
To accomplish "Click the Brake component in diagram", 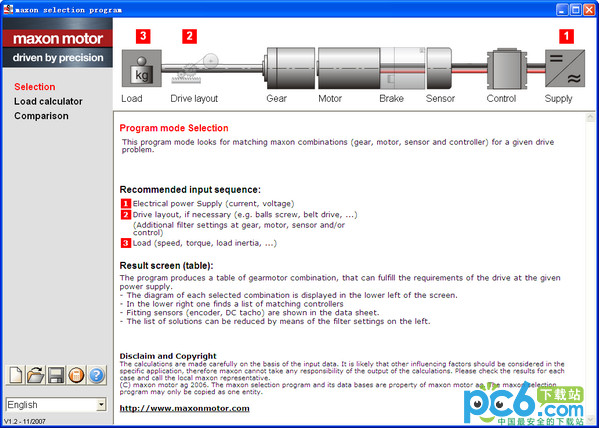I will pyautogui.click(x=403, y=68).
